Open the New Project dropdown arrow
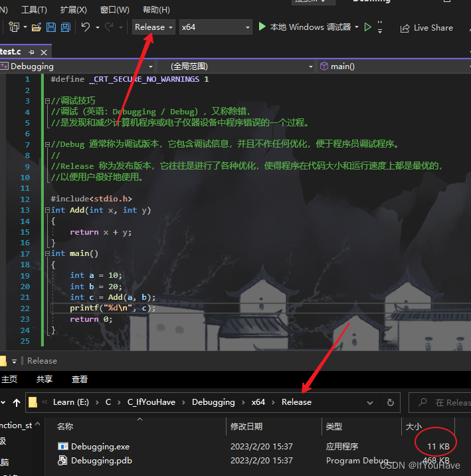Screen dimensions: 471x476 pyautogui.click(x=25, y=27)
